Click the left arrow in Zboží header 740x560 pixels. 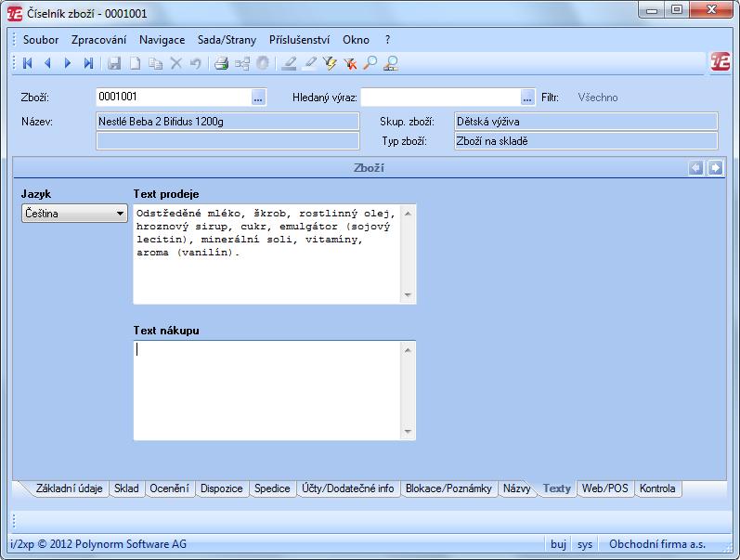point(695,167)
